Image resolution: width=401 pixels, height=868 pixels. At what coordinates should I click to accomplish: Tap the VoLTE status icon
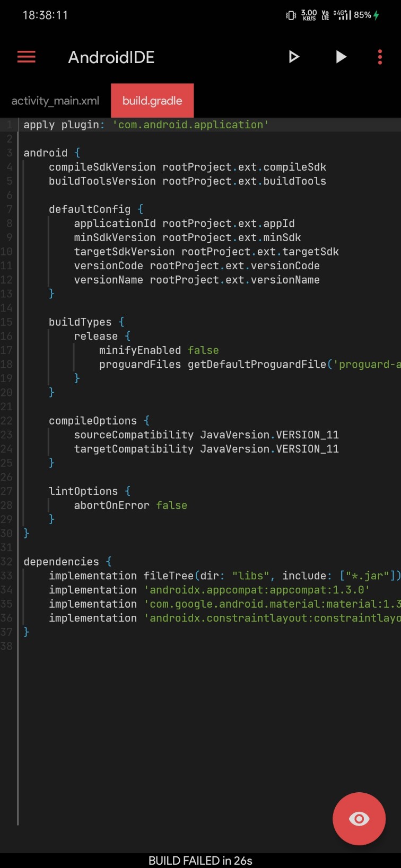(325, 15)
